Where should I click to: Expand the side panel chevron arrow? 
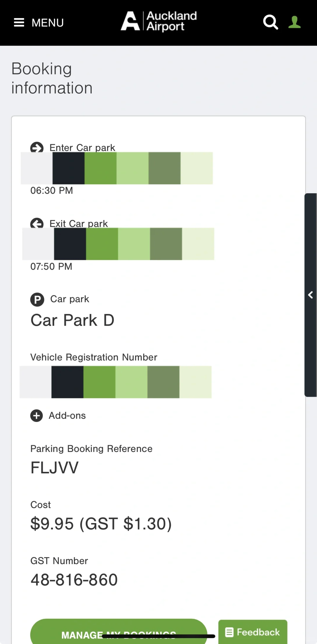coord(311,295)
